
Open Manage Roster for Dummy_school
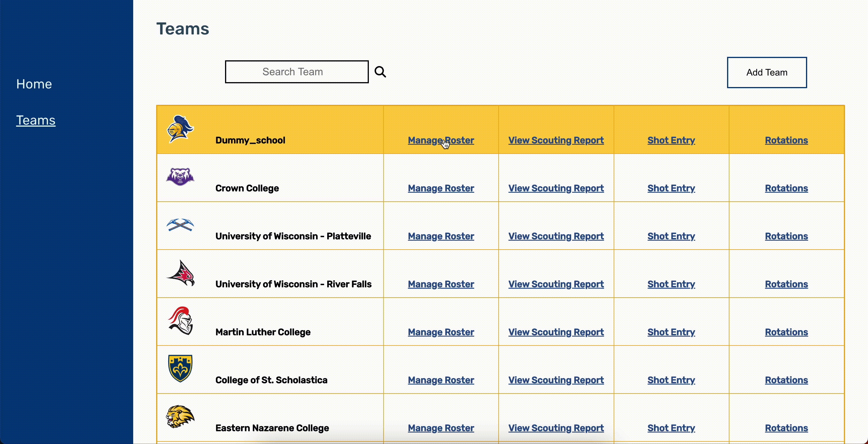pyautogui.click(x=441, y=140)
